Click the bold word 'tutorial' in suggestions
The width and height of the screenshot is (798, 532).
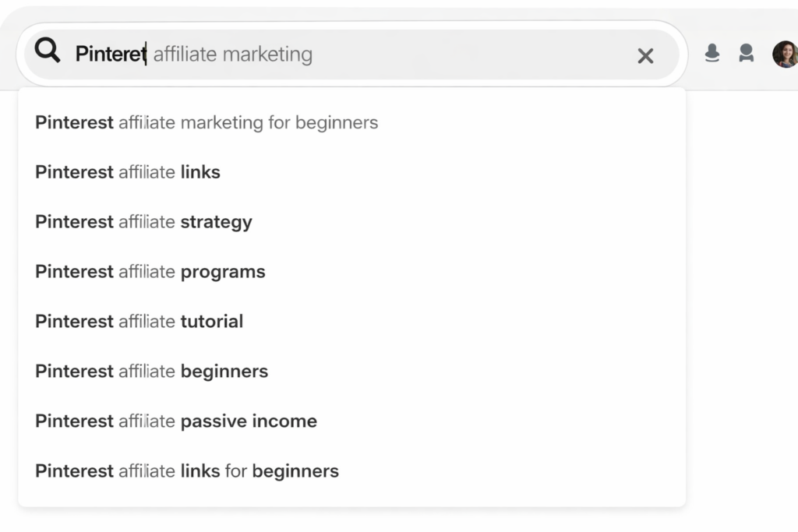click(212, 322)
